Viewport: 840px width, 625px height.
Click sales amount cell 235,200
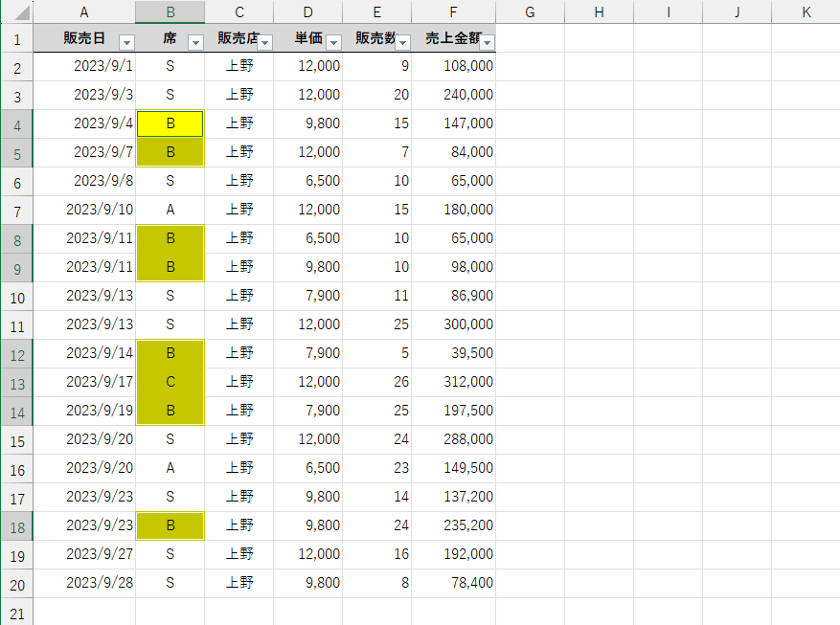pyautogui.click(x=454, y=525)
